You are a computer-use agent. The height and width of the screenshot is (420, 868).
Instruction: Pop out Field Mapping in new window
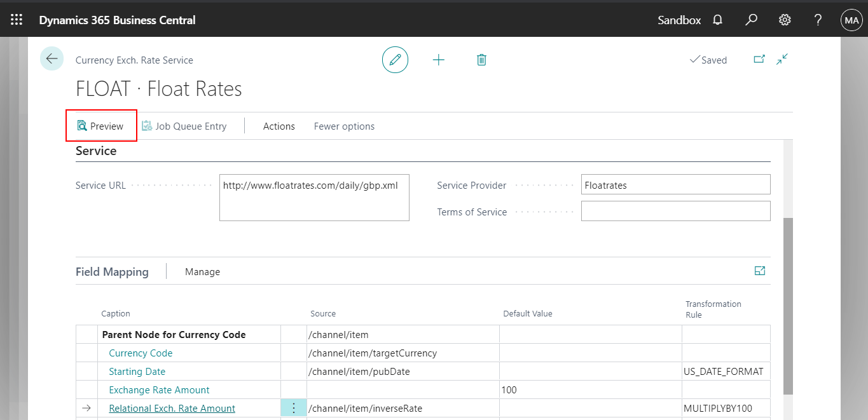[x=759, y=270]
